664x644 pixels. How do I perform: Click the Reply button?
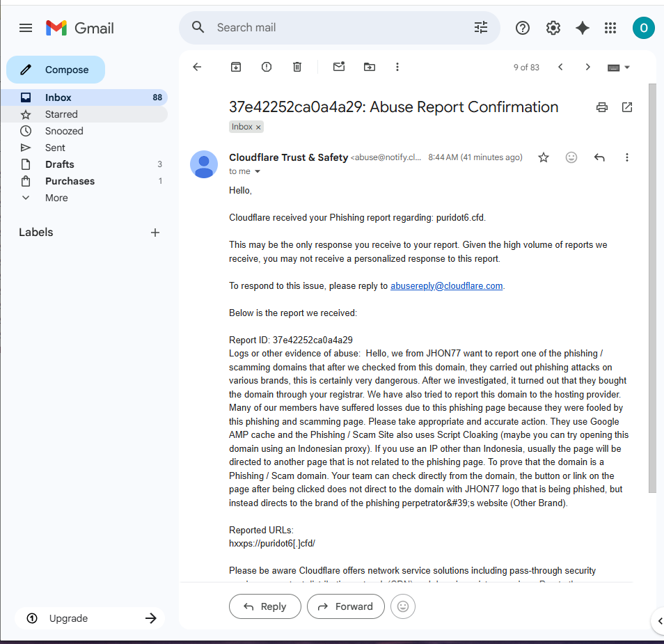click(x=265, y=606)
